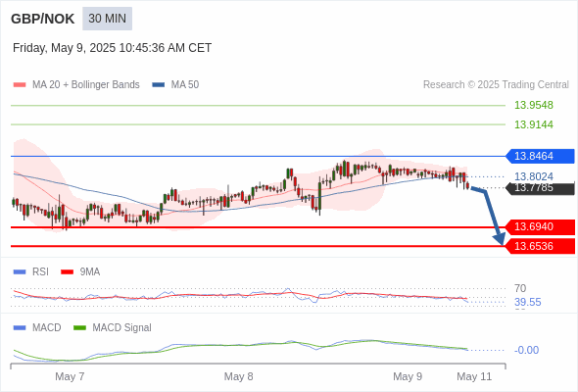Image resolution: width=578 pixels, height=392 pixels.
Task: Click the 9MA legend label
Action: (x=90, y=272)
